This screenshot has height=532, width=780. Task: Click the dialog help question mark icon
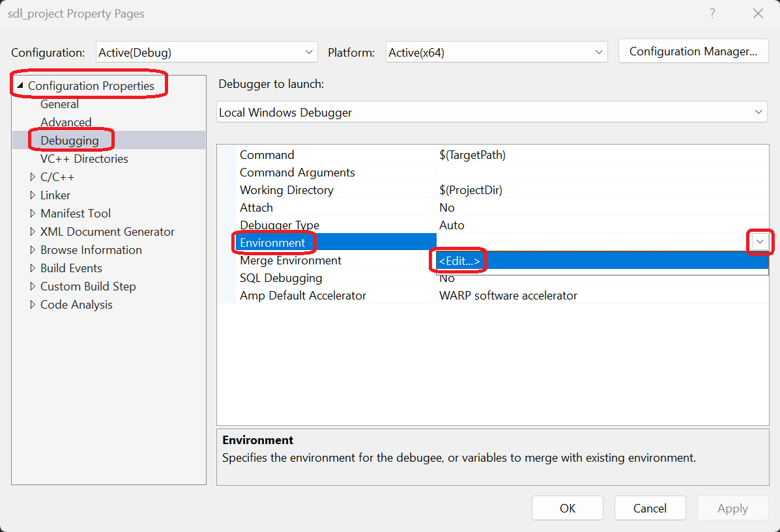click(712, 13)
